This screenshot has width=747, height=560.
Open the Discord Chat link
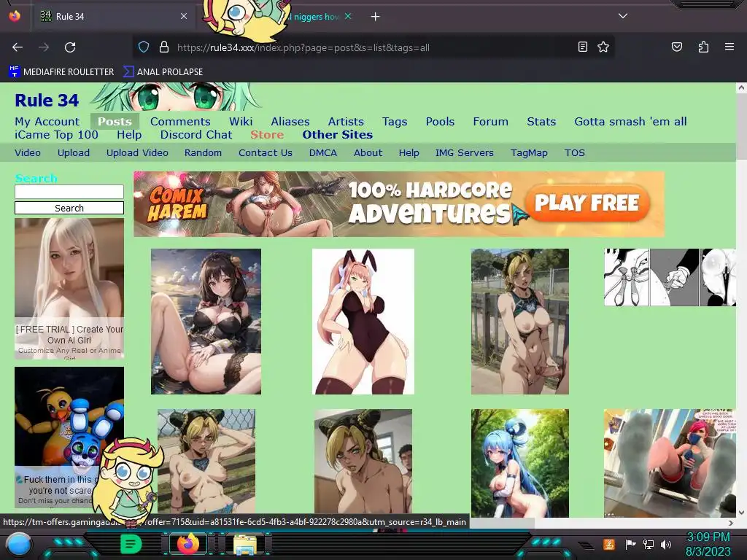(x=196, y=135)
